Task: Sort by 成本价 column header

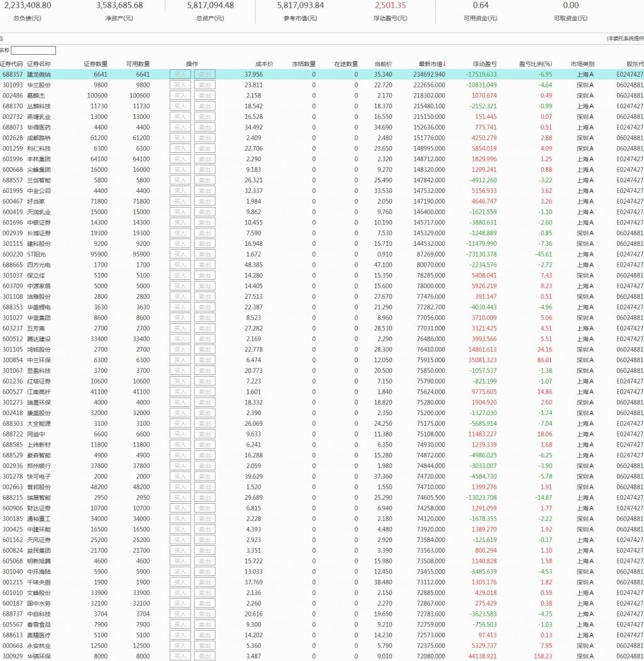Action: [264, 64]
